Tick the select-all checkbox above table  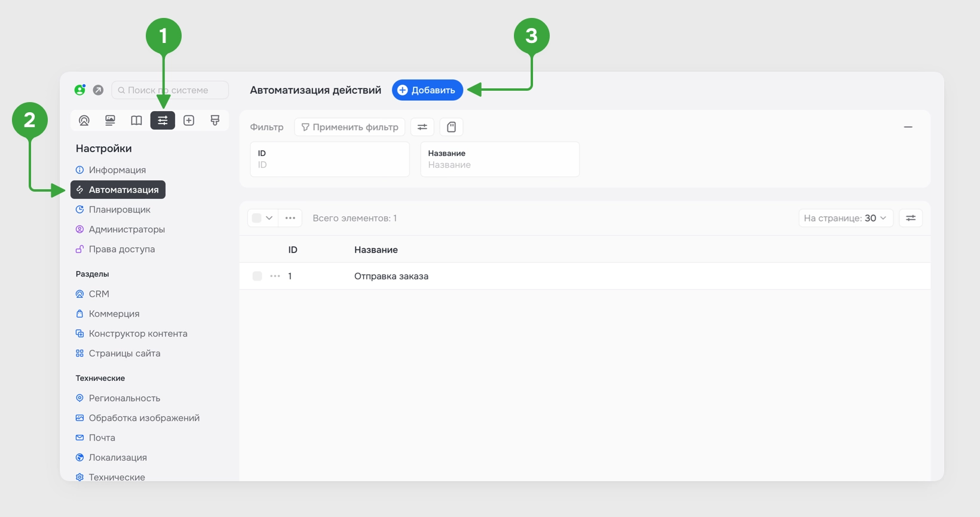(x=257, y=218)
